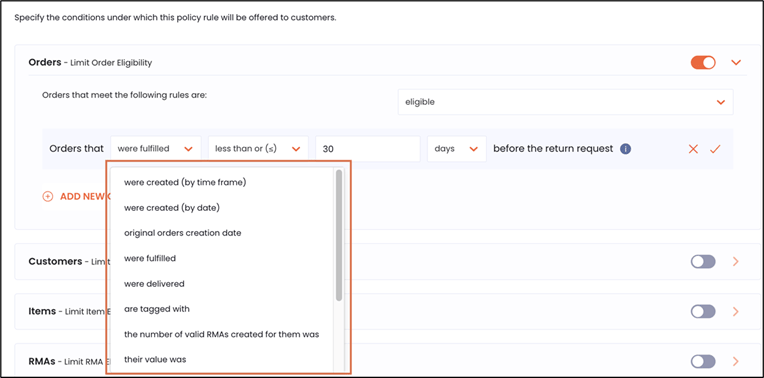Pick the 'were delivered' option

154,284
